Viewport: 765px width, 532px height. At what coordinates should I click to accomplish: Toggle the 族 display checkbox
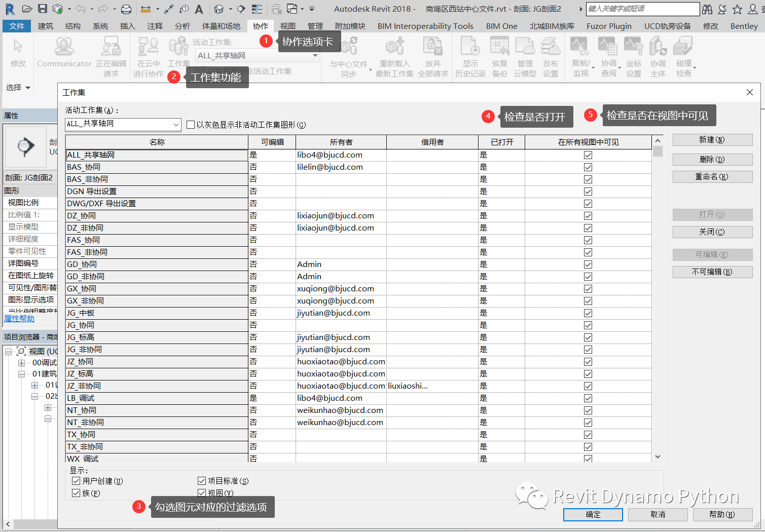click(x=76, y=493)
